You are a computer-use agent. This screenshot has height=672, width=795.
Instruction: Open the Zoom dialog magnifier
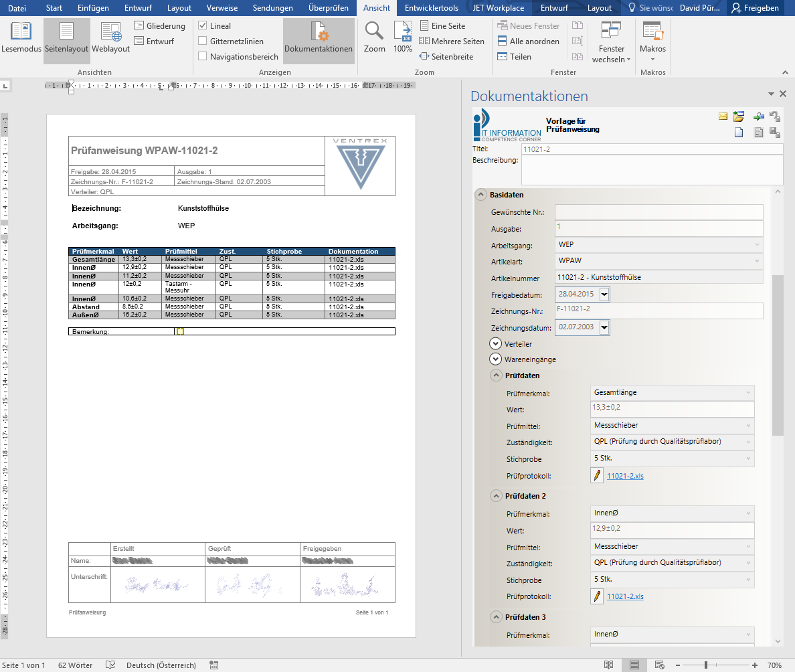coord(374,38)
